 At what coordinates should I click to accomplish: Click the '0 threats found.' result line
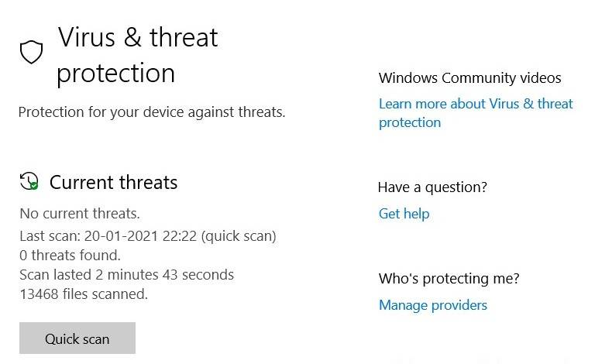pyautogui.click(x=70, y=255)
